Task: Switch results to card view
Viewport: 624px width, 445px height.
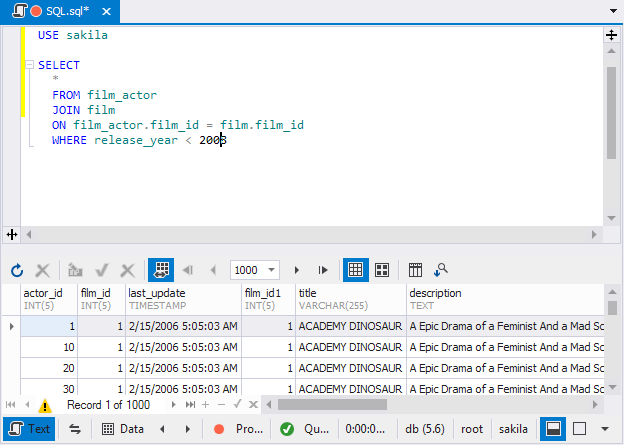Action: (x=382, y=270)
